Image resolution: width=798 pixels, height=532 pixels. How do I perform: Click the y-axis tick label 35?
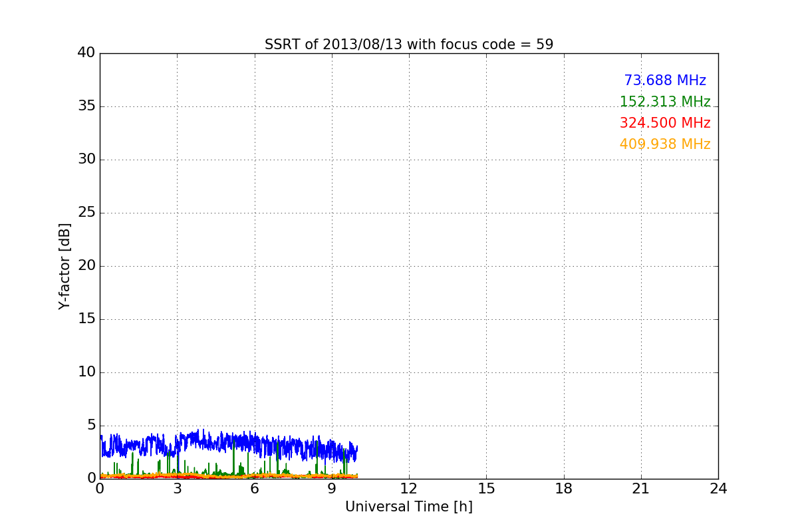(86, 106)
